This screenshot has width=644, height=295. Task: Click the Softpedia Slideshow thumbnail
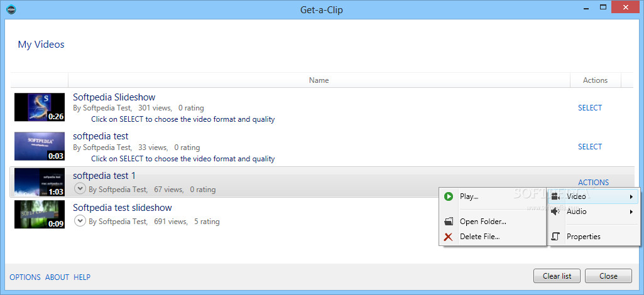40,107
